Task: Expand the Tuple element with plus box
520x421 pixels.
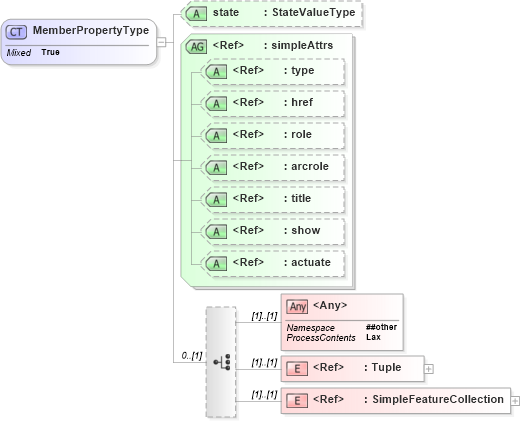Action: [429, 369]
